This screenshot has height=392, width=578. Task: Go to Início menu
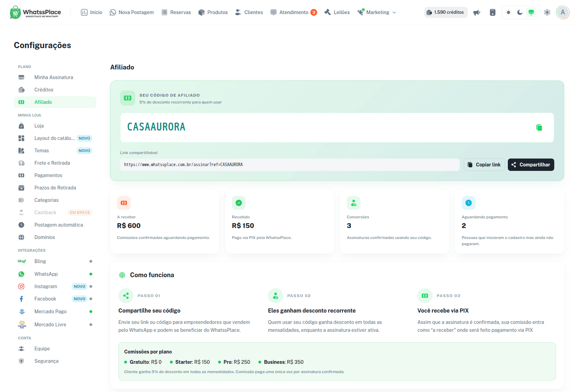click(92, 12)
